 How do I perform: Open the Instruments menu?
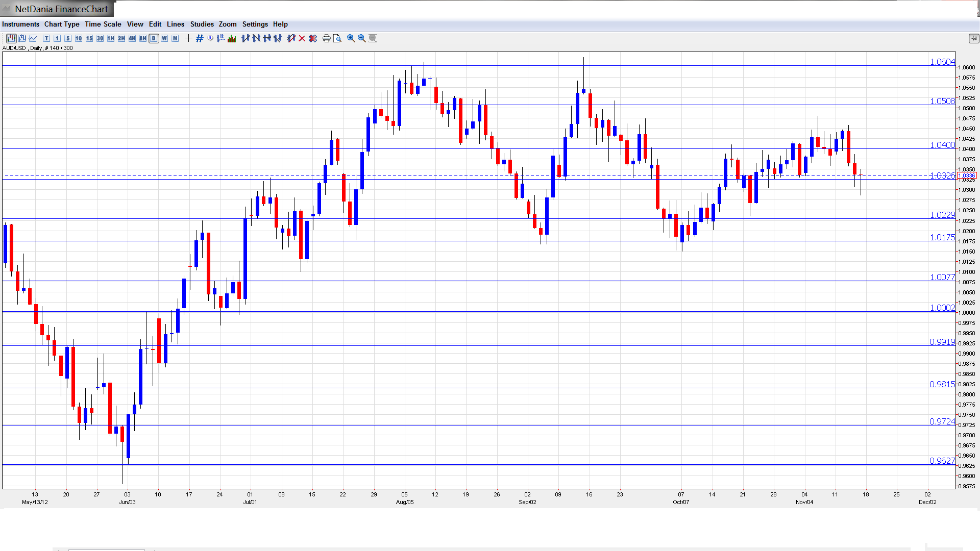(20, 24)
